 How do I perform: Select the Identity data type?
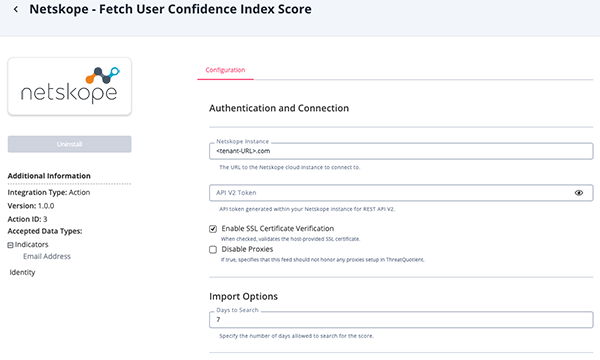[22, 272]
